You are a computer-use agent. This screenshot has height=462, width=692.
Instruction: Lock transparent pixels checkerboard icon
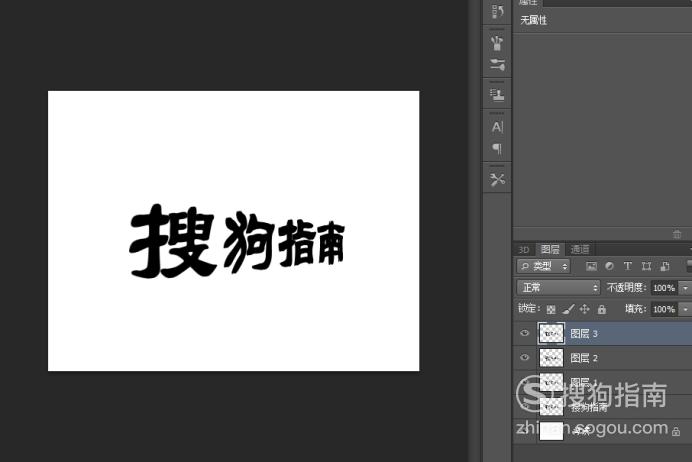(551, 309)
